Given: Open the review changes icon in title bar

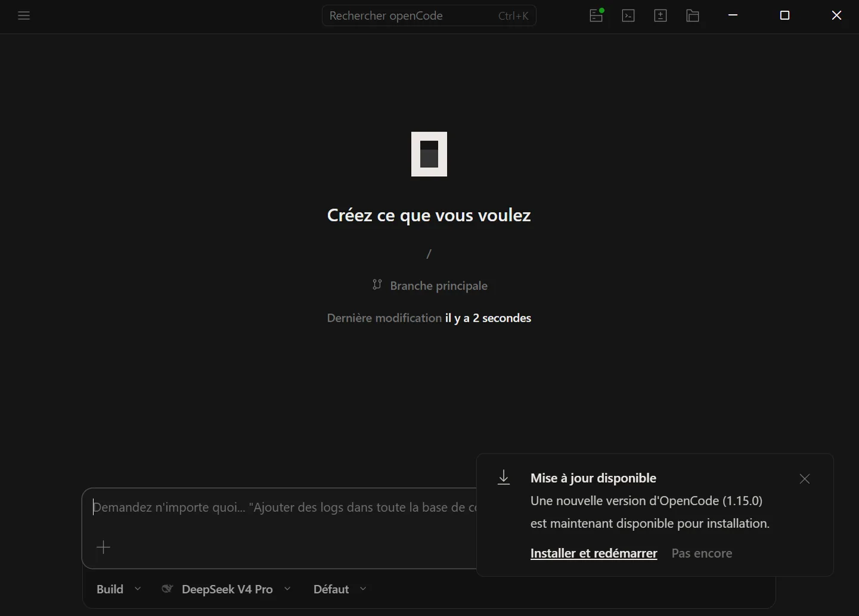Looking at the screenshot, I should tap(660, 15).
